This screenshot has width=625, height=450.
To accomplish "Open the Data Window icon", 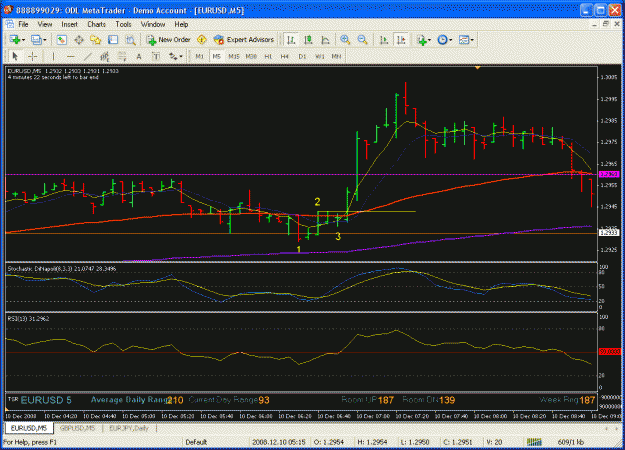I will pyautogui.click(x=79, y=40).
